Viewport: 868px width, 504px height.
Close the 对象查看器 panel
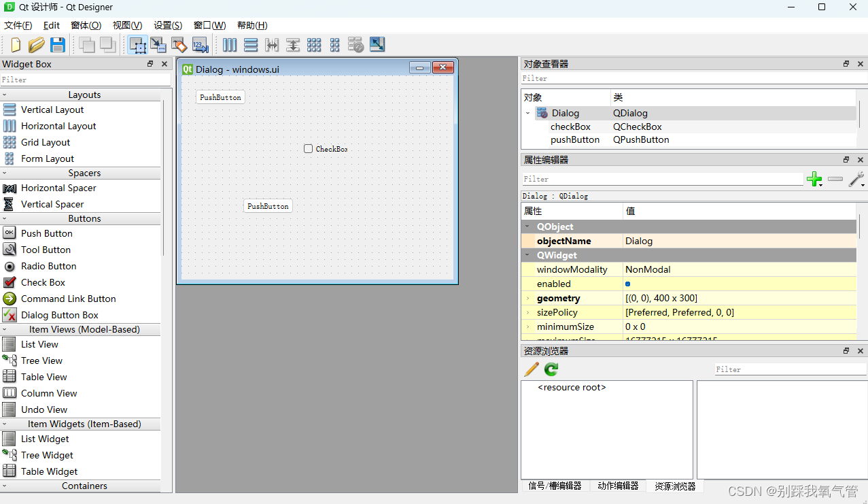point(860,64)
